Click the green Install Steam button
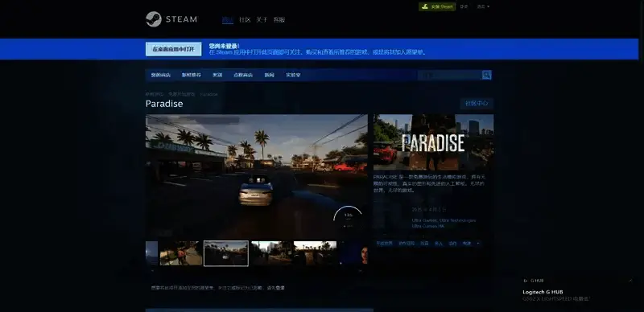Screen dimensions: 644x312 click(x=437, y=6)
